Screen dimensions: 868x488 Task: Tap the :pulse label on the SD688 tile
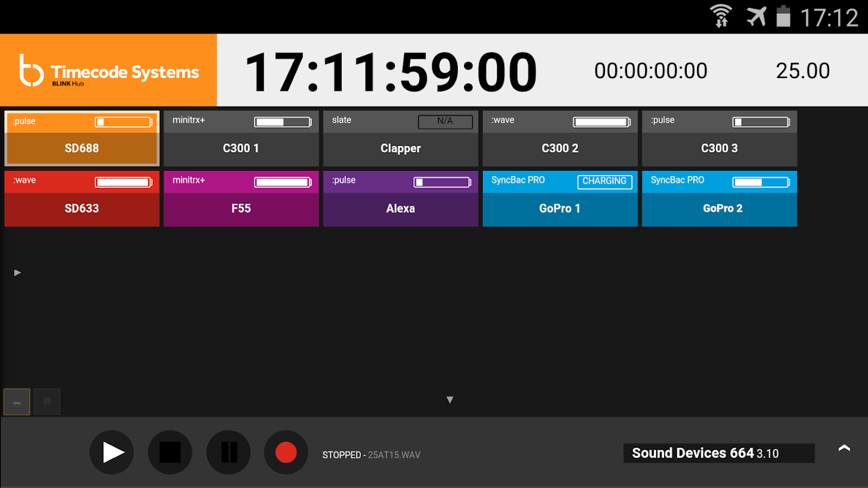(x=24, y=121)
